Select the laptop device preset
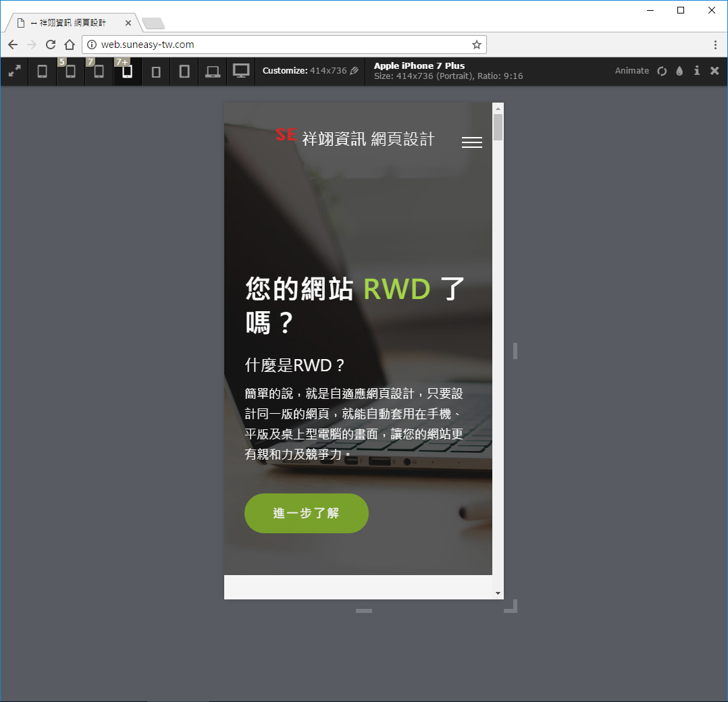Screen dimensions: 728x702 coord(213,72)
